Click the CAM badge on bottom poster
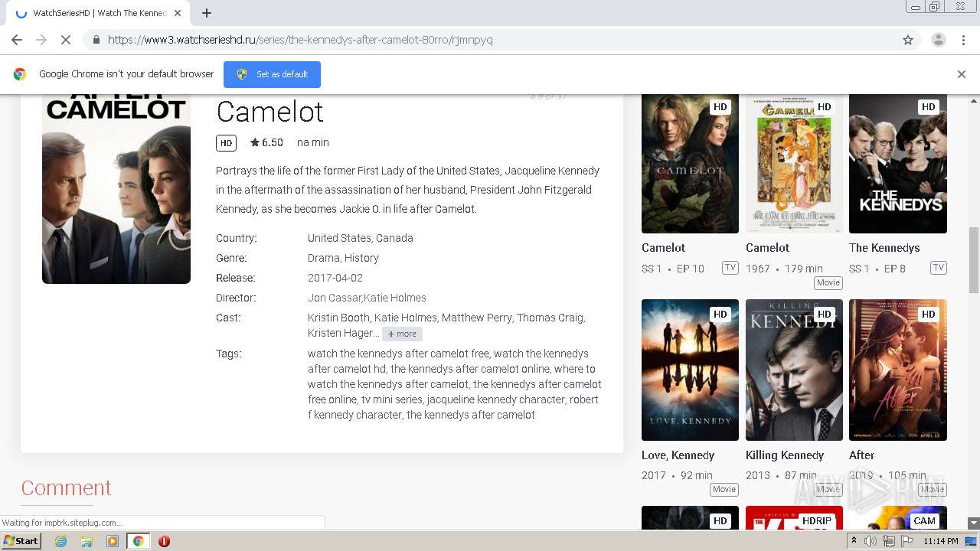980x551 pixels. point(924,520)
